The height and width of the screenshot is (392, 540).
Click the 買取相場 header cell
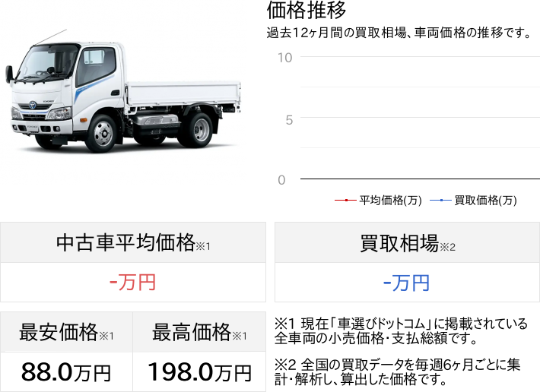point(407,243)
